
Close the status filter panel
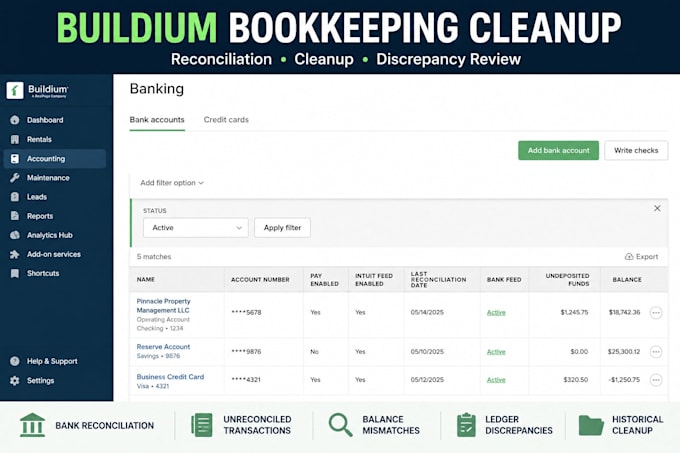point(657,209)
